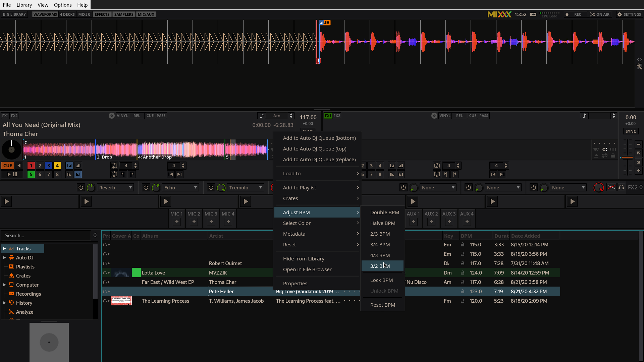Expand the Tracks tree node arrow
This screenshot has width=644, height=362.
tap(4, 249)
